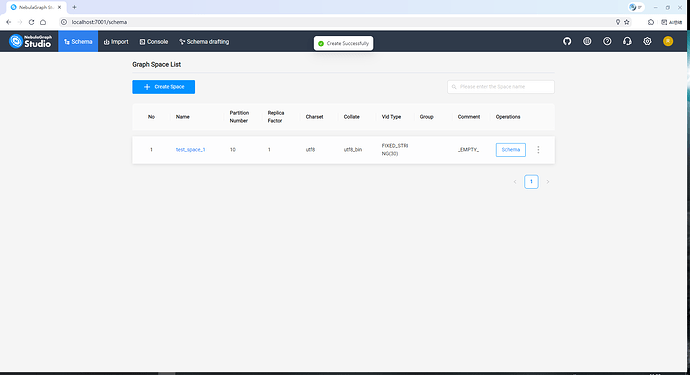Click the Schema button for test_space_1
This screenshot has height=375, width=690.
510,150
